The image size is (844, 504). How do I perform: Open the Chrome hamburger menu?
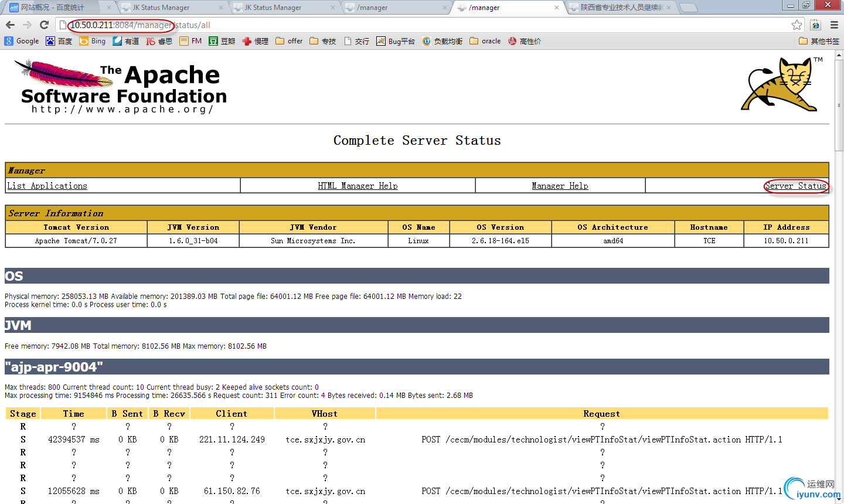pyautogui.click(x=834, y=25)
